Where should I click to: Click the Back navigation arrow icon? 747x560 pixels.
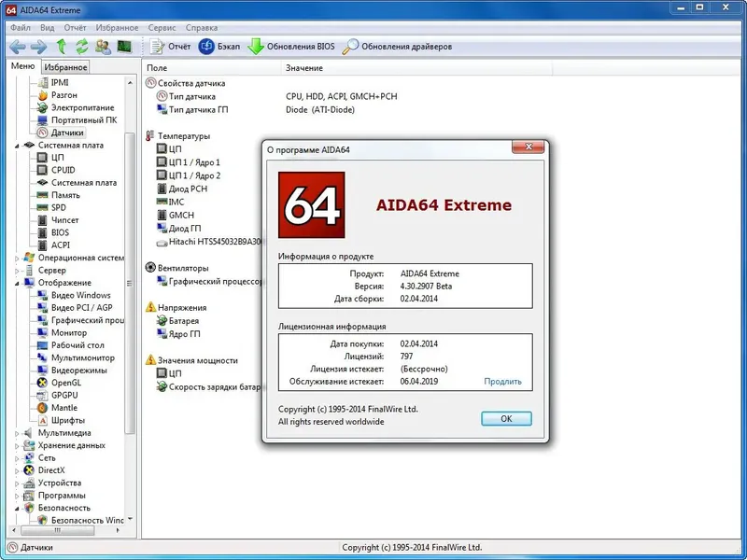coord(18,47)
